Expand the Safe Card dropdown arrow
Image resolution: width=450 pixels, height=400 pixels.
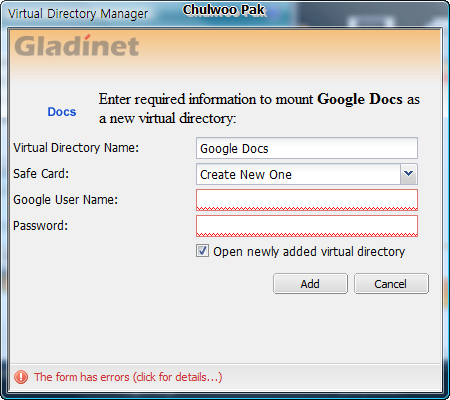[x=408, y=174]
